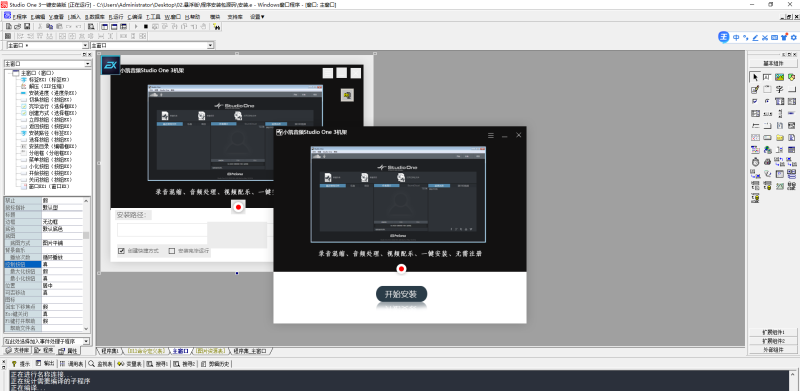This screenshot has height=391, width=800.
Task: Select the 菜单按钮 tree item
Action: [46, 159]
